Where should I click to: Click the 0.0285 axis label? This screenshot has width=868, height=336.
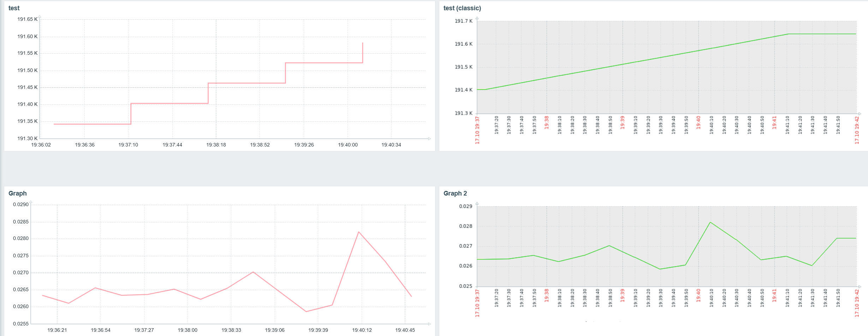[21, 222]
